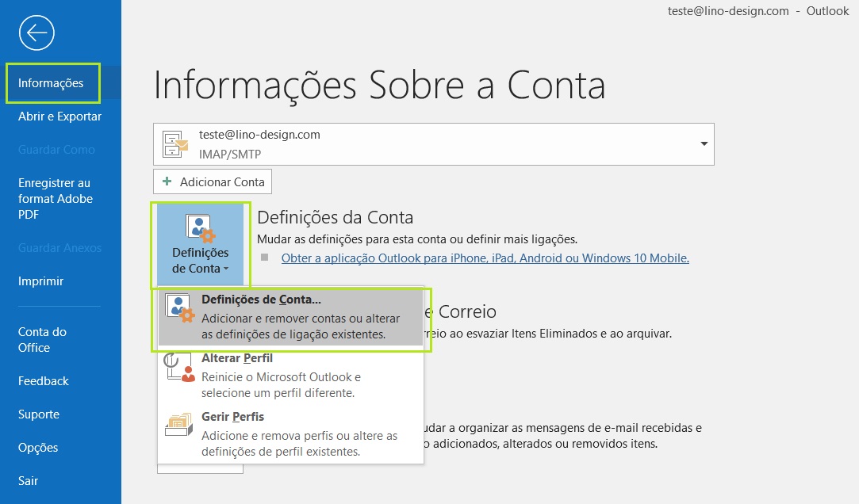The height and width of the screenshot is (504, 859).
Task: Click the description 'Adicione e remova perfis ou altere as'
Action: click(300, 436)
